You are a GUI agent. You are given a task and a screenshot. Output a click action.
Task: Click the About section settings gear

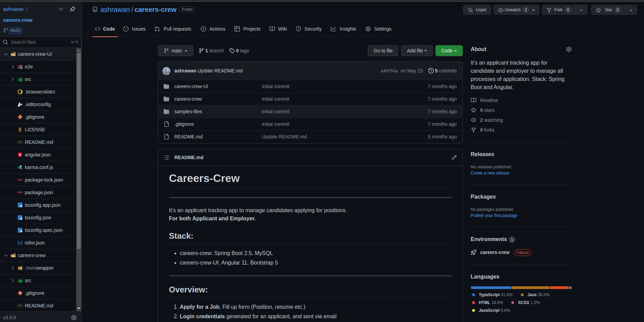[x=568, y=49]
